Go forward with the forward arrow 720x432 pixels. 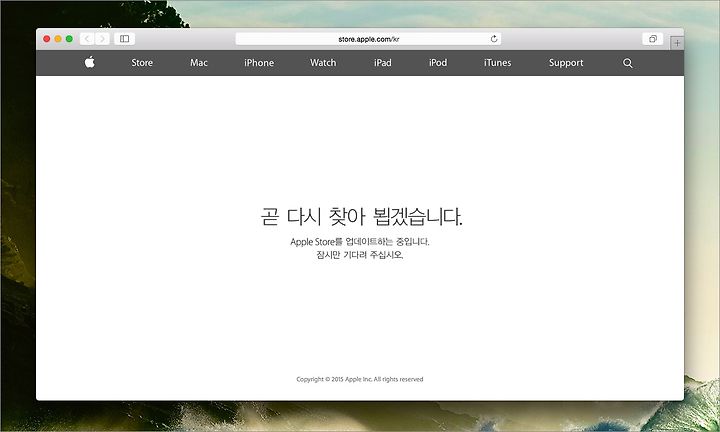tap(102, 39)
